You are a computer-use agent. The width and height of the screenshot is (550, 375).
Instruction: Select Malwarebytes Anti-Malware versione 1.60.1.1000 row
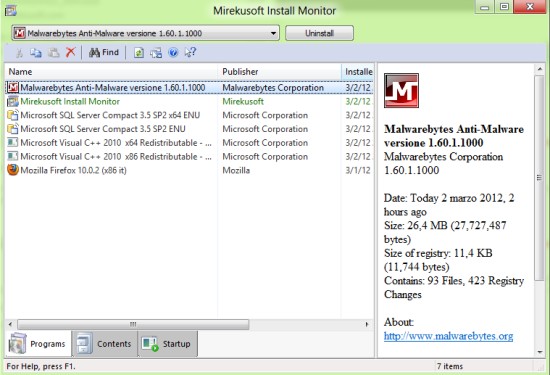click(189, 87)
